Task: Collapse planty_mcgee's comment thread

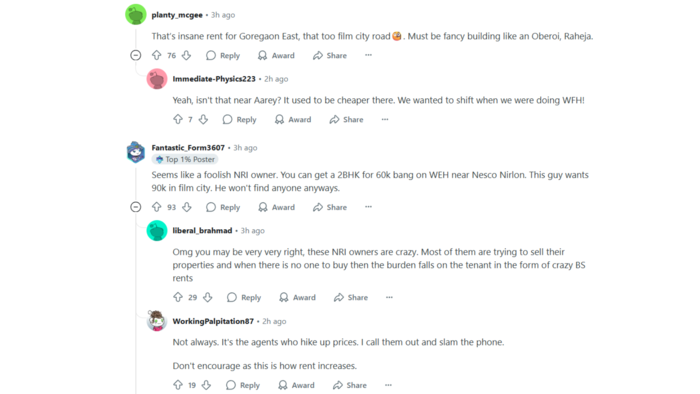Action: tap(136, 55)
